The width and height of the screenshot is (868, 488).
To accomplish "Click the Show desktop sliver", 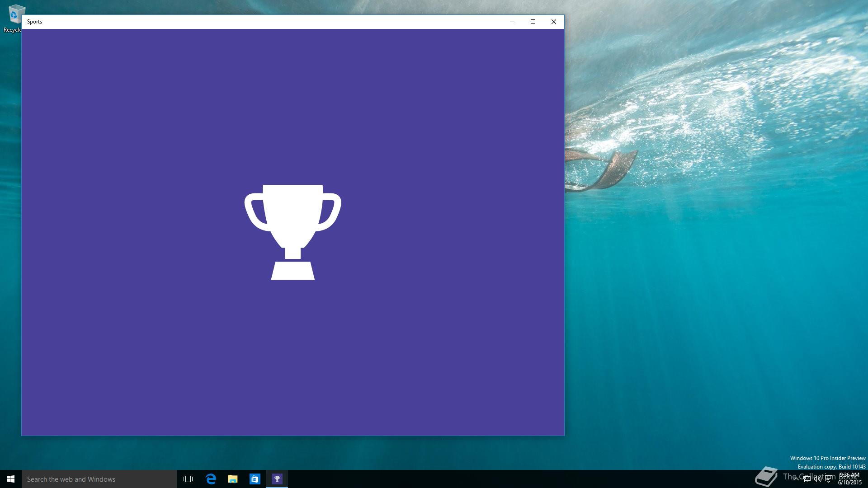I will [x=867, y=479].
